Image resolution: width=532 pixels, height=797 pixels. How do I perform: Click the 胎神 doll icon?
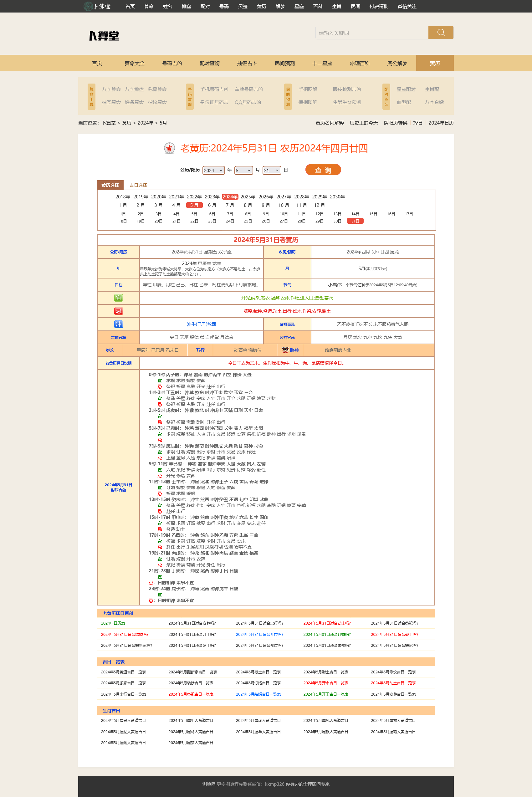[x=285, y=350]
